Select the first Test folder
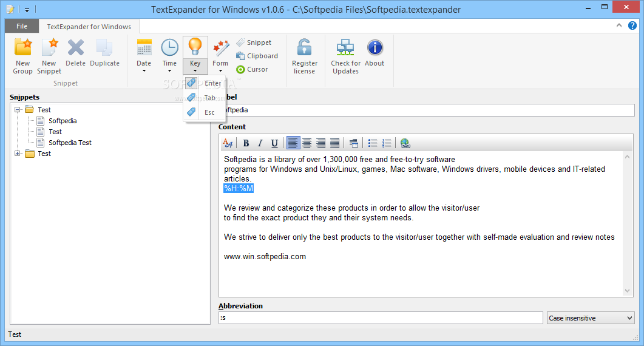Viewport: 644px width, 346px height. 44,110
